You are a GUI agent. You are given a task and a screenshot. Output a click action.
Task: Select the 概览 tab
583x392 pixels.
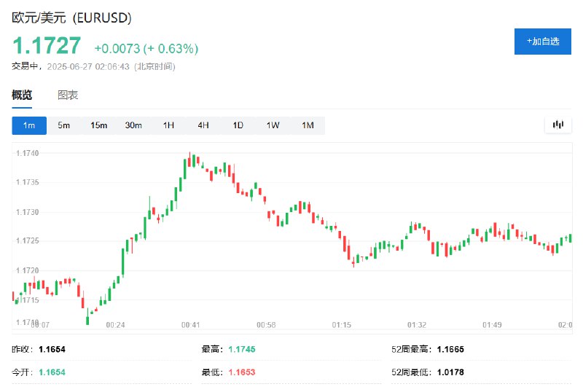[22, 95]
